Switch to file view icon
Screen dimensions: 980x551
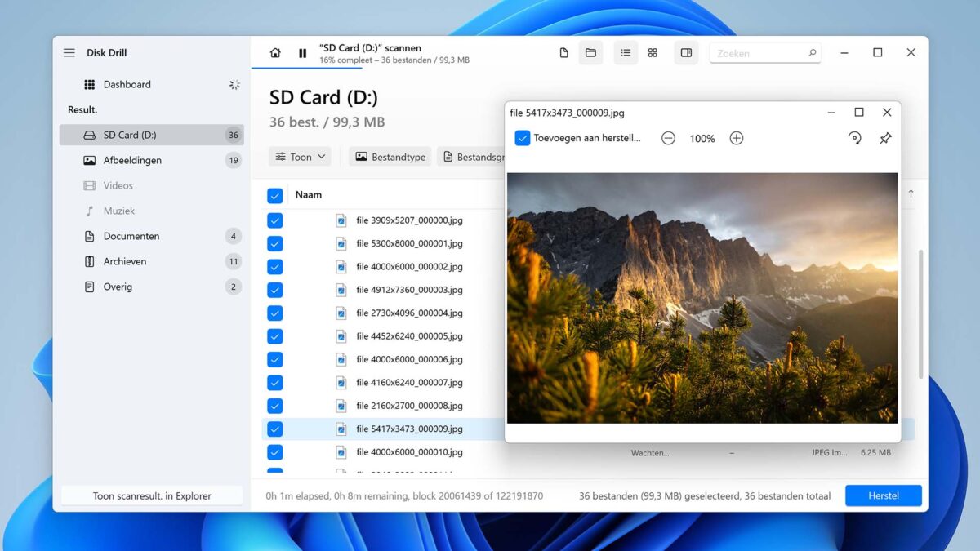pos(563,53)
